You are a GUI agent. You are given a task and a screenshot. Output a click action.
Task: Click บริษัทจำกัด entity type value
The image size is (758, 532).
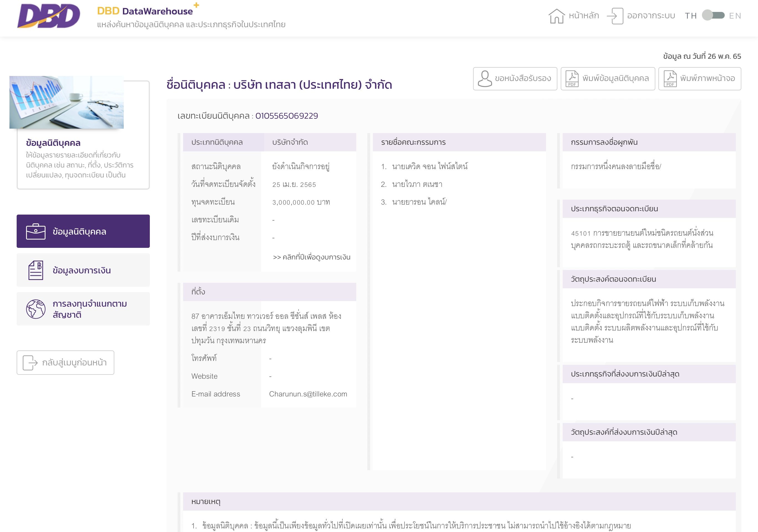290,142
